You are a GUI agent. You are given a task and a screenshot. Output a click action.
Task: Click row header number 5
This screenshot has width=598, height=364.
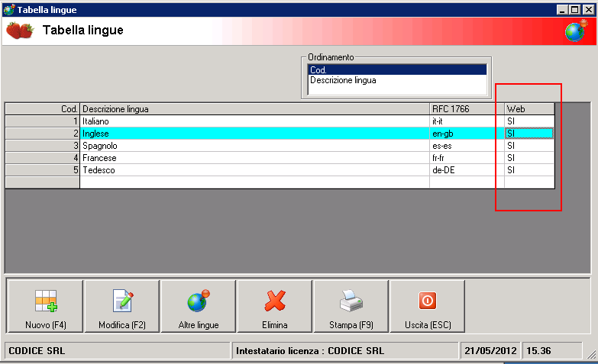click(42, 170)
